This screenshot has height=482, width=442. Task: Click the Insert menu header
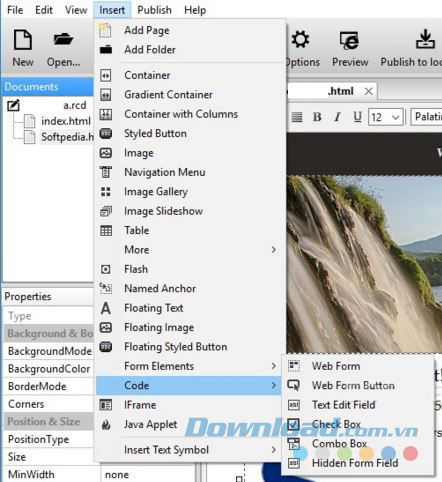click(x=112, y=10)
